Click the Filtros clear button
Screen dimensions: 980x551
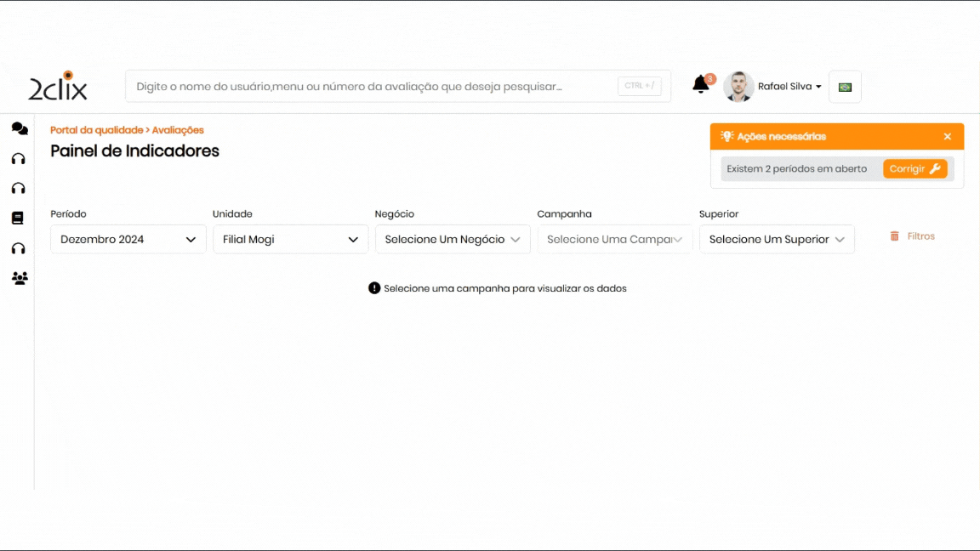pyautogui.click(x=912, y=236)
